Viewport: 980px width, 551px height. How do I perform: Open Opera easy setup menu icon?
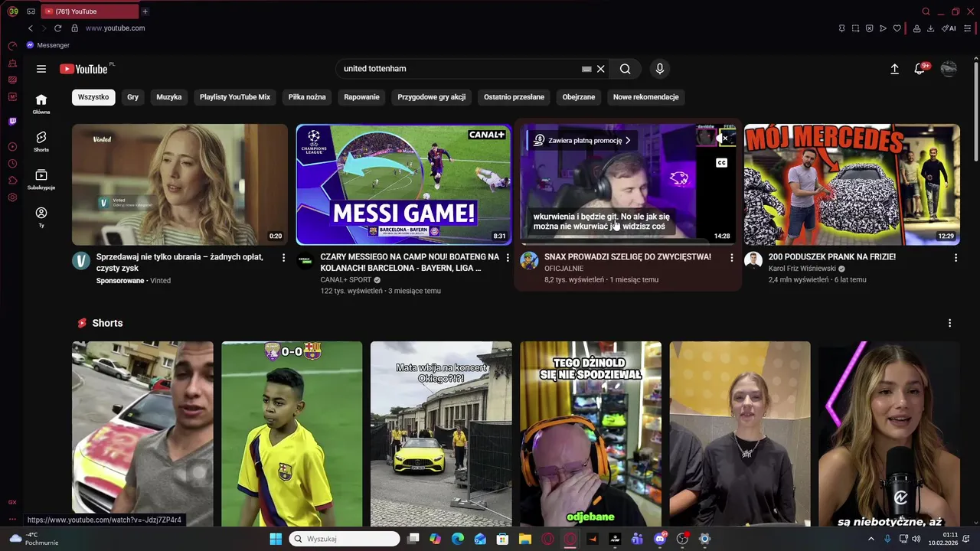(969, 28)
